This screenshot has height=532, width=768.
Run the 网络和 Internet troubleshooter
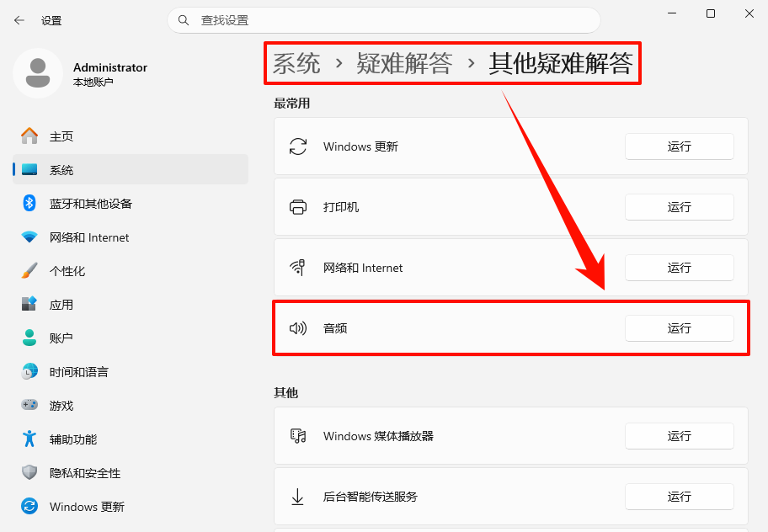[x=679, y=268]
